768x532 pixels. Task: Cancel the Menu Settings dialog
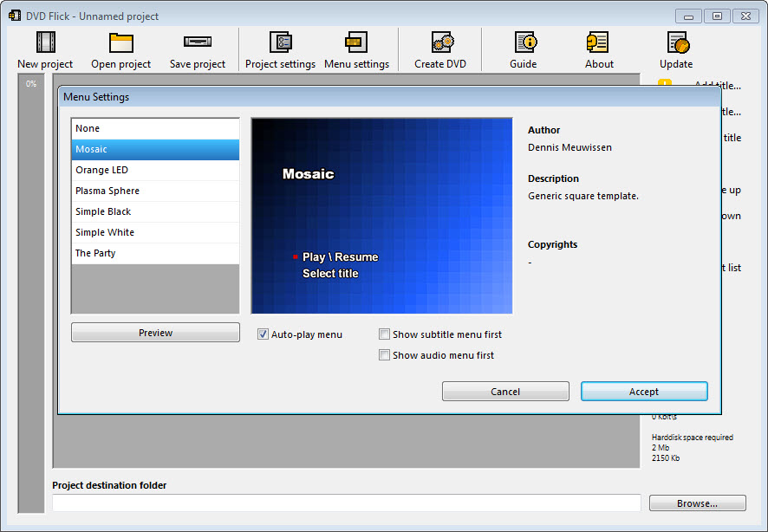pyautogui.click(x=505, y=392)
